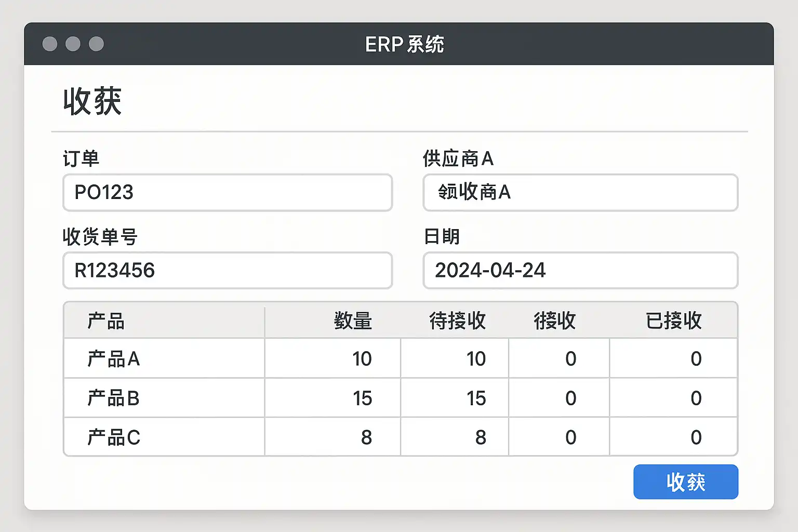Click the third gray window control dot
This screenshot has height=532, width=798.
tap(96, 44)
